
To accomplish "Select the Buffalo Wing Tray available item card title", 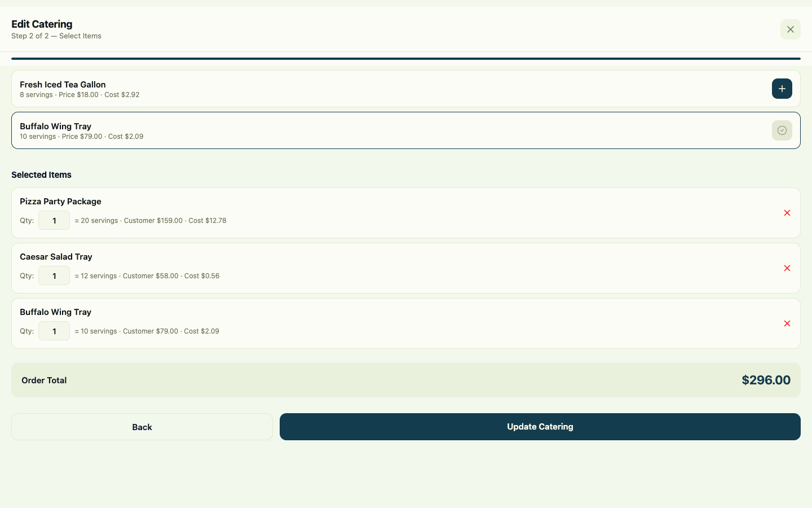I will click(x=55, y=126).
